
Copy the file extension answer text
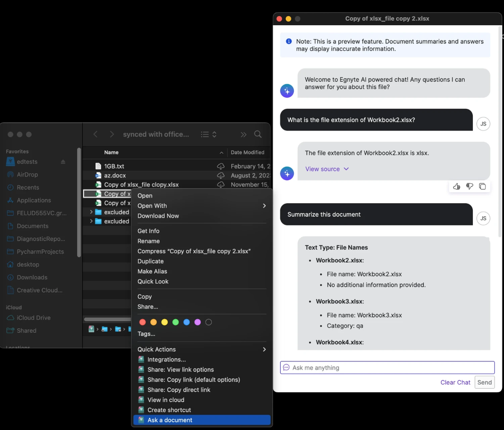482,187
